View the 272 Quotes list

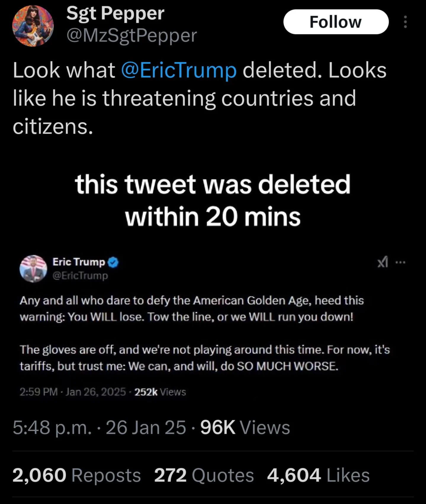(x=204, y=475)
